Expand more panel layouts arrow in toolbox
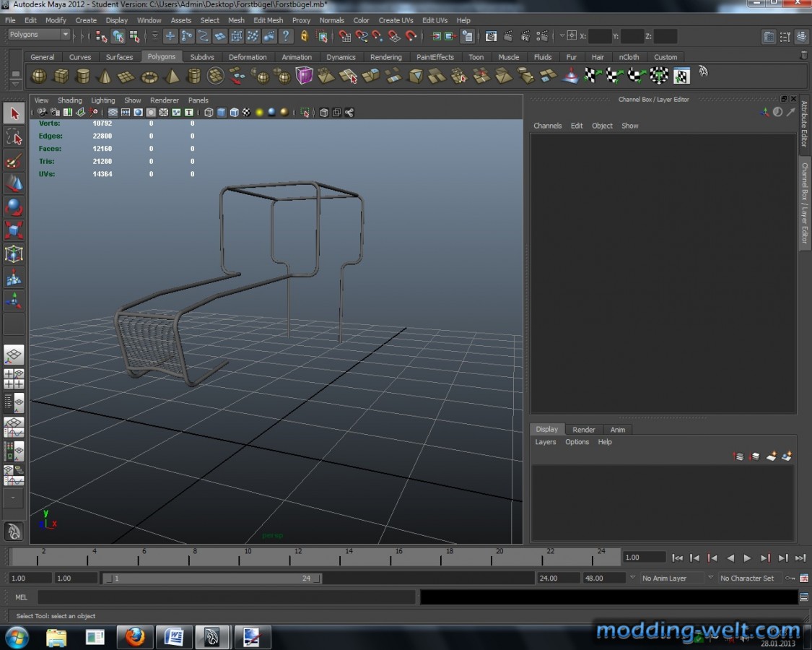The image size is (812, 650). point(14,498)
